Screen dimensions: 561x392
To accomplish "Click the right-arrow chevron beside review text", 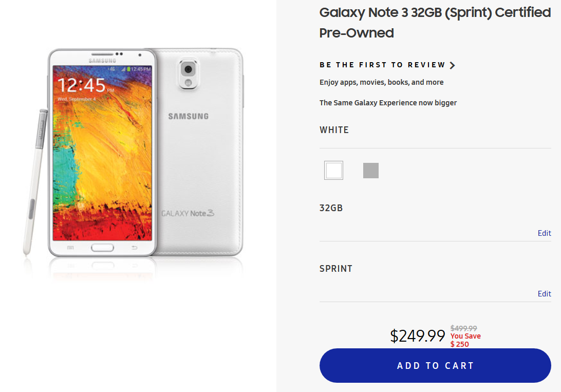I will [453, 65].
